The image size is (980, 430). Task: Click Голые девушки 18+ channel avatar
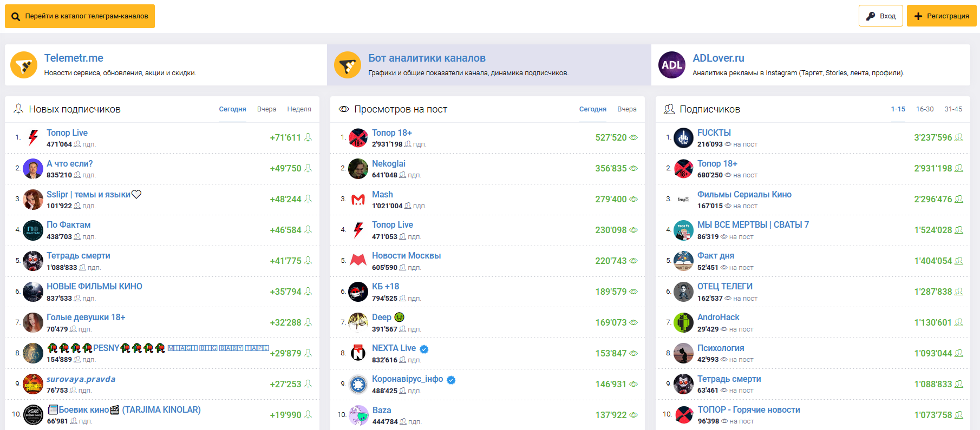(x=33, y=322)
